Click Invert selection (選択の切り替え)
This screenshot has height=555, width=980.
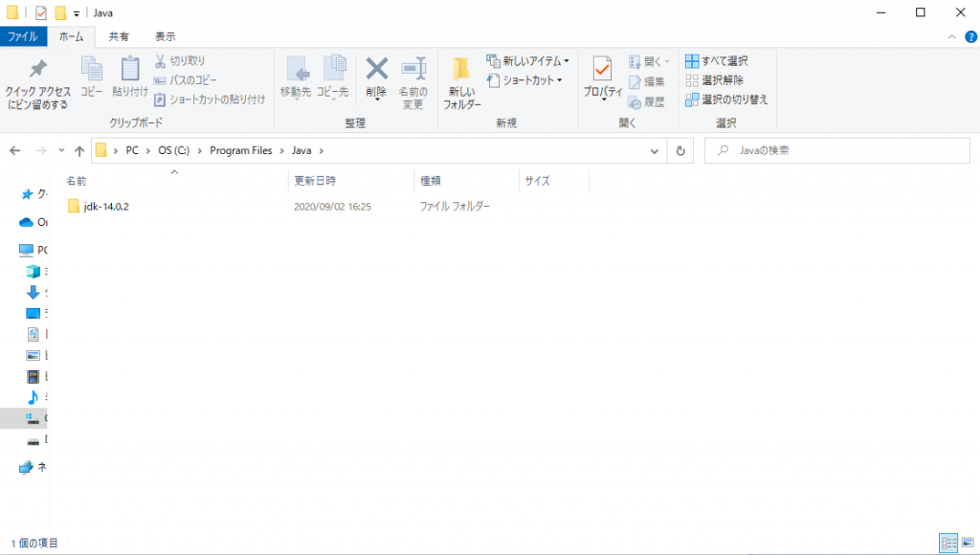pyautogui.click(x=726, y=100)
